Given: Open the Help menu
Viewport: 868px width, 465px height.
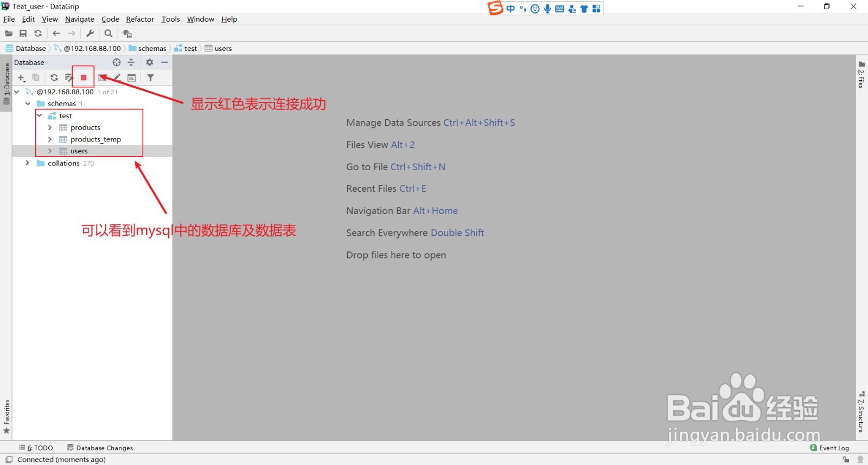Looking at the screenshot, I should (x=229, y=19).
